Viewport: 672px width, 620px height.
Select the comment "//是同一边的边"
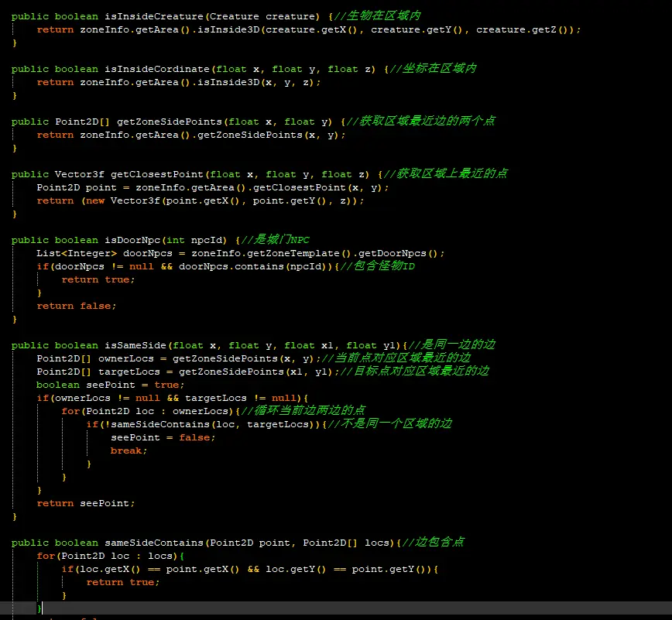[452, 345]
